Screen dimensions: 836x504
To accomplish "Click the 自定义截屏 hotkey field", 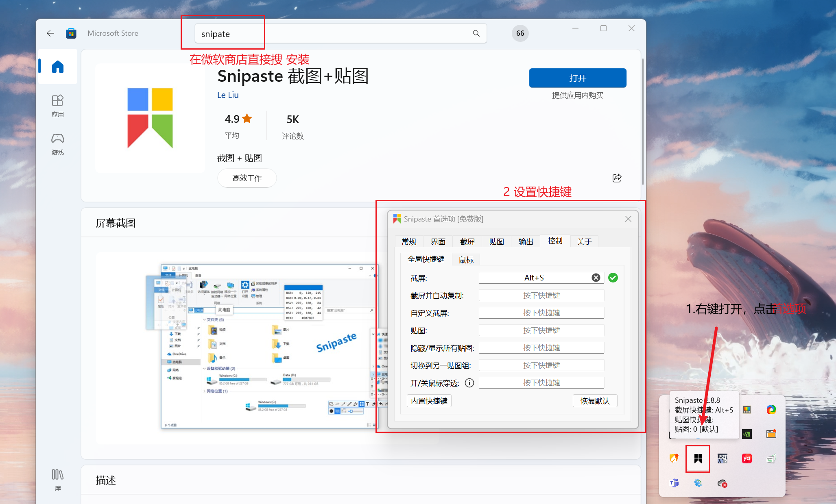I will 541,313.
